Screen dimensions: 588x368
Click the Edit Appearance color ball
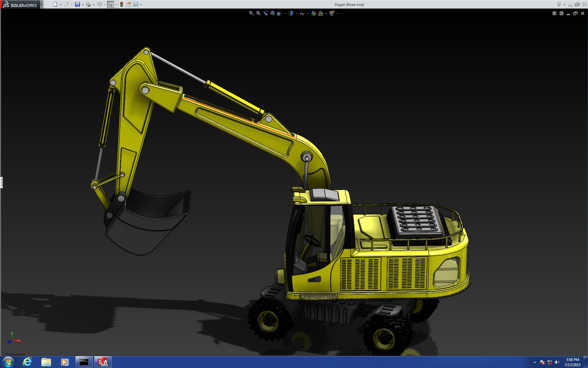click(313, 13)
